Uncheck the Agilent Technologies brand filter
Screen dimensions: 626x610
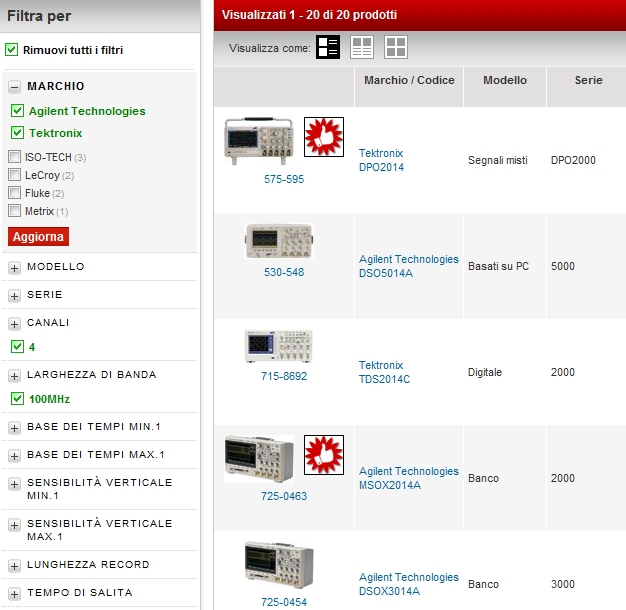[17, 111]
